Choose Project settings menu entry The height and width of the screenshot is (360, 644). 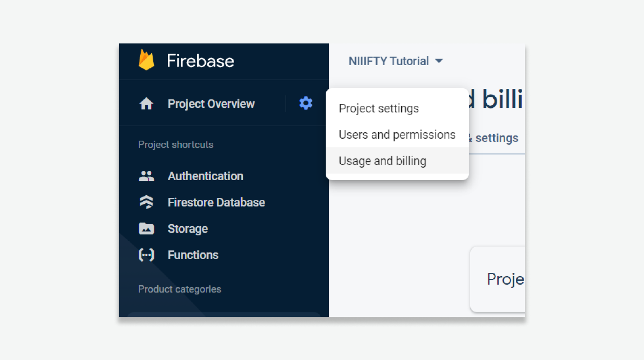coord(397,108)
